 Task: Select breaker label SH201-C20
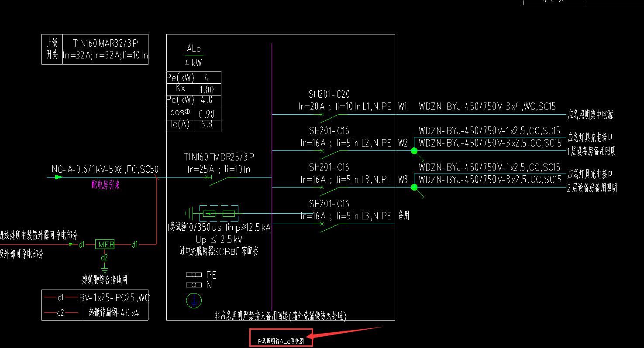(x=329, y=94)
